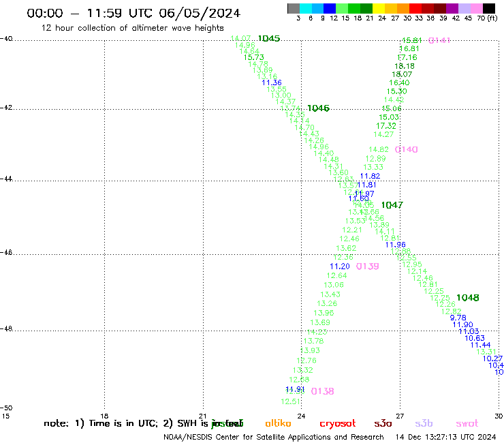Click the green track time label 1045
504x443 pixels.
269,38
